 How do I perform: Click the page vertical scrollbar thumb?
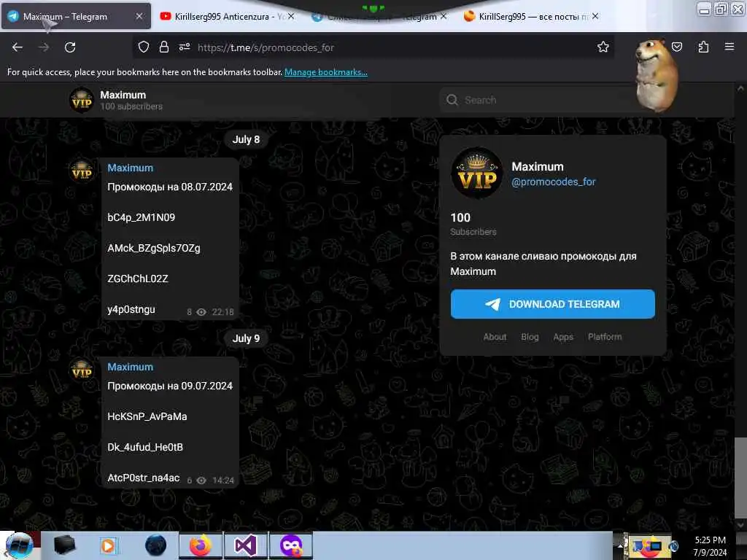(x=740, y=478)
